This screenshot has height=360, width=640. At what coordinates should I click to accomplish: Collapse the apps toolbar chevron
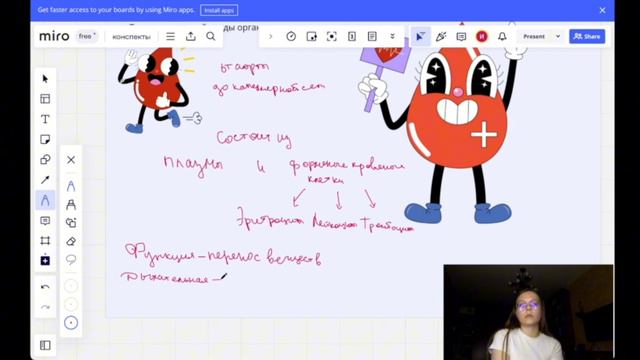point(270,36)
